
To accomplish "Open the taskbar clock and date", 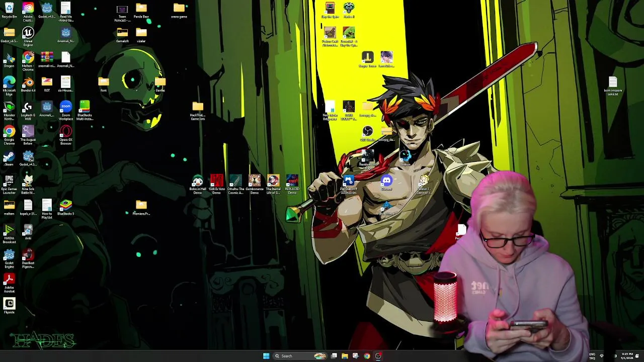I will [x=627, y=356].
